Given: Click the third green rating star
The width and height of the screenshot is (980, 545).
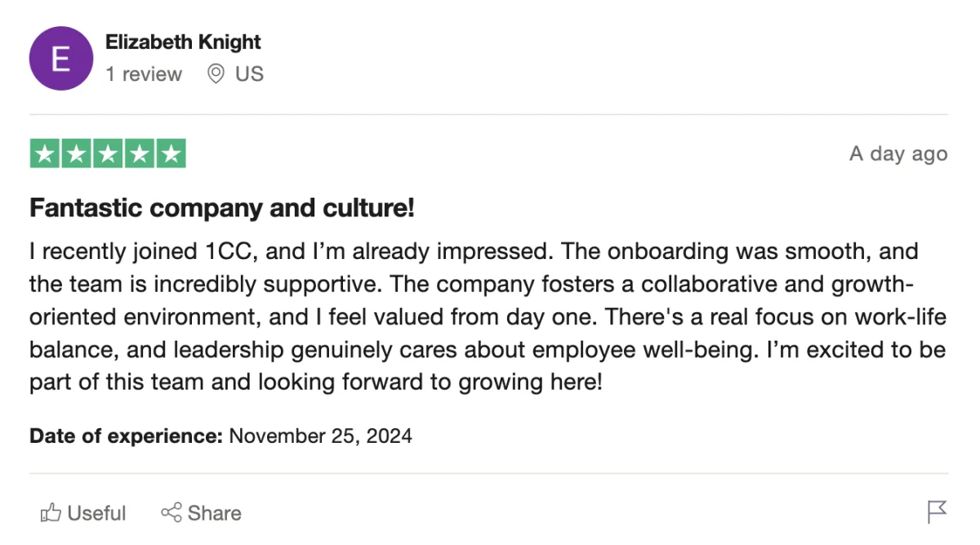Looking at the screenshot, I should [x=108, y=154].
